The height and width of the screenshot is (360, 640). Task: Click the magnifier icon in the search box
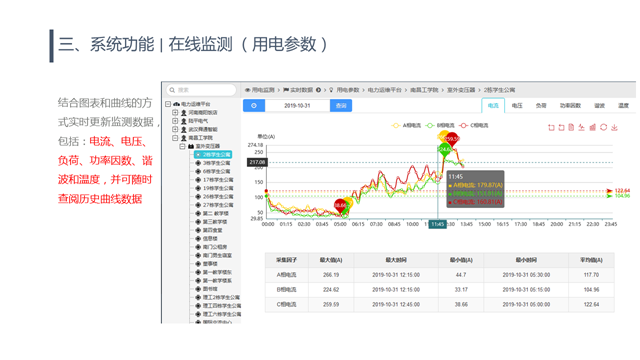(172, 90)
